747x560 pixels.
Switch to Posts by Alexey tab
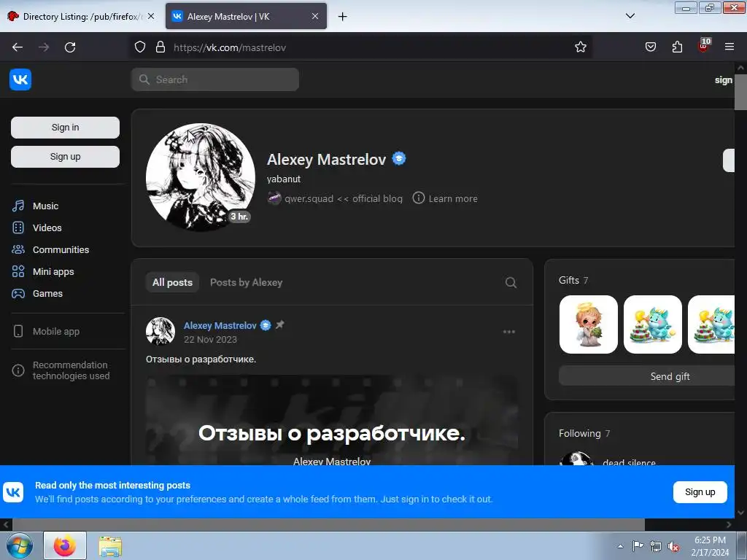[247, 282]
